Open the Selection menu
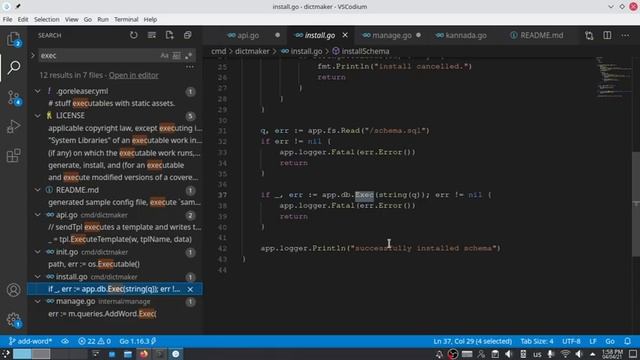Viewport: 640px width, 360px height. click(x=47, y=19)
